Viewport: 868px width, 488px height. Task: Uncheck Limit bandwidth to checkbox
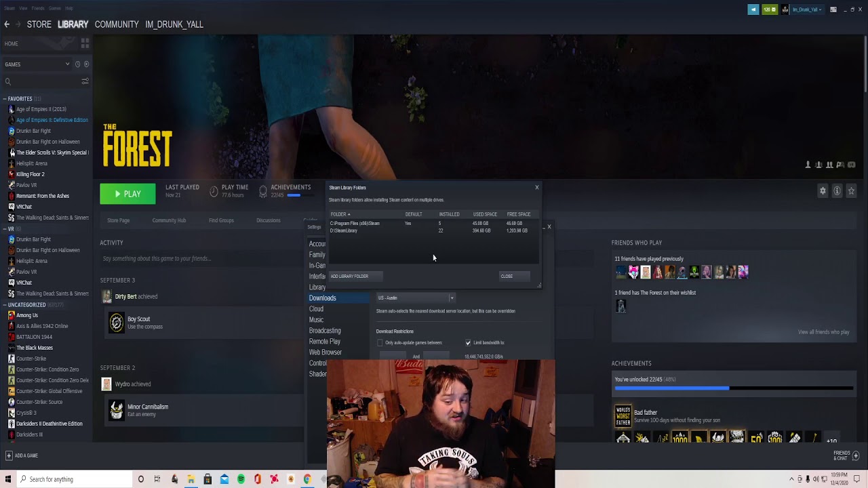point(468,343)
